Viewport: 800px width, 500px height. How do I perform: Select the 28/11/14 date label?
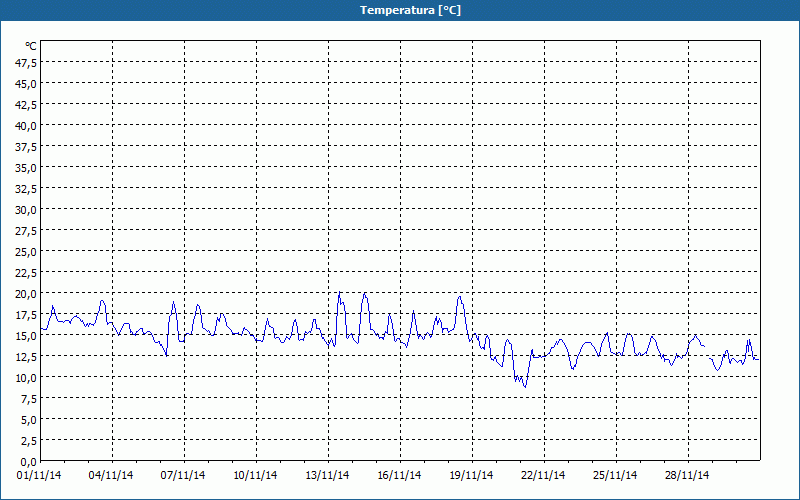coord(687,475)
